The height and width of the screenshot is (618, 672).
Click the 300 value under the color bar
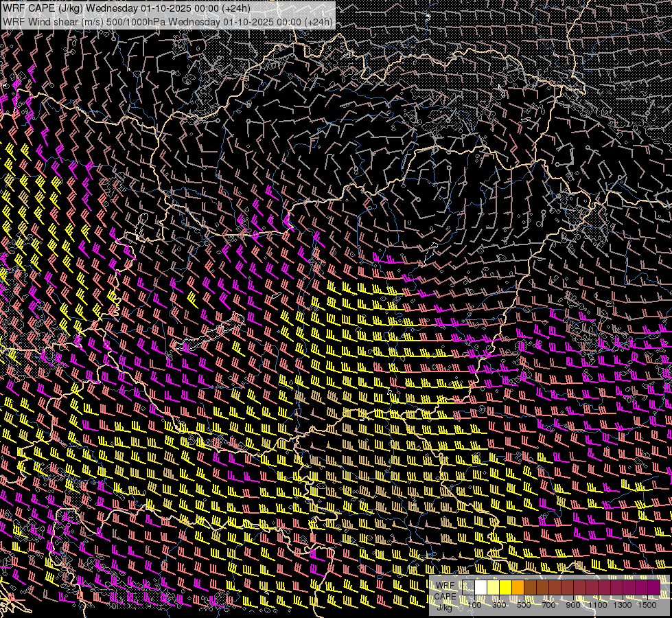pos(499,604)
